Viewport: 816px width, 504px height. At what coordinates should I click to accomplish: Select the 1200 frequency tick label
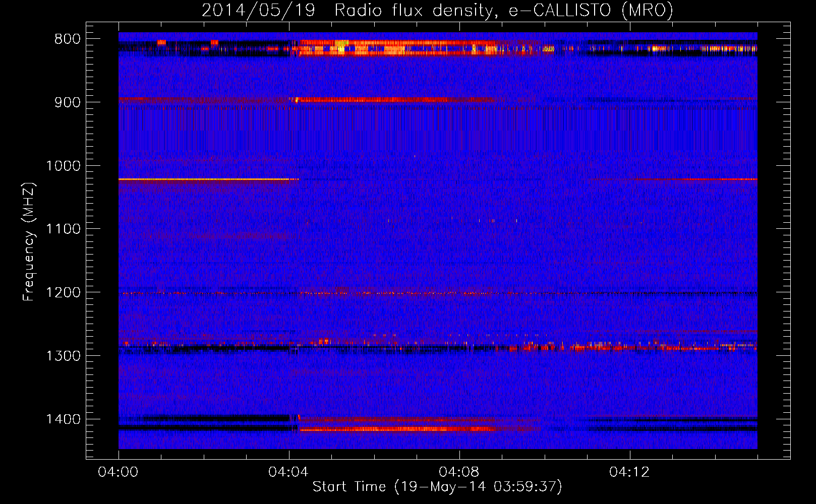(x=63, y=293)
